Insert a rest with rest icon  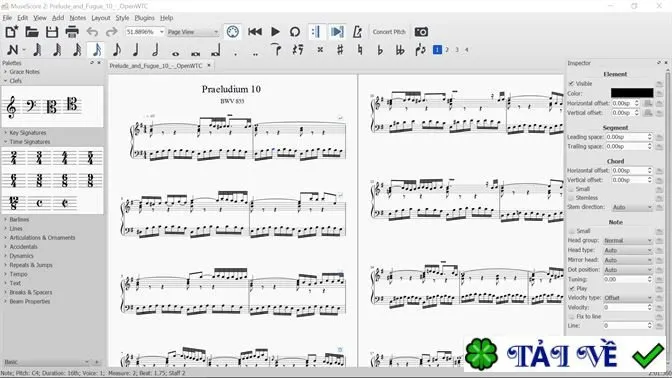coord(297,50)
